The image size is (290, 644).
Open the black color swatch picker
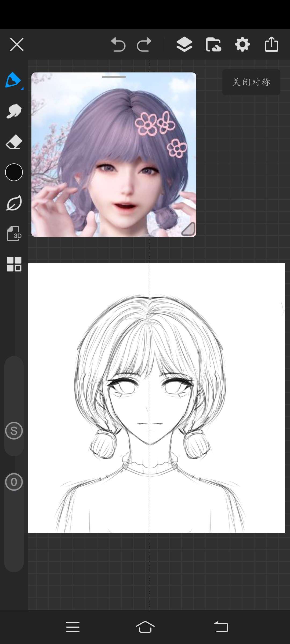(14, 172)
